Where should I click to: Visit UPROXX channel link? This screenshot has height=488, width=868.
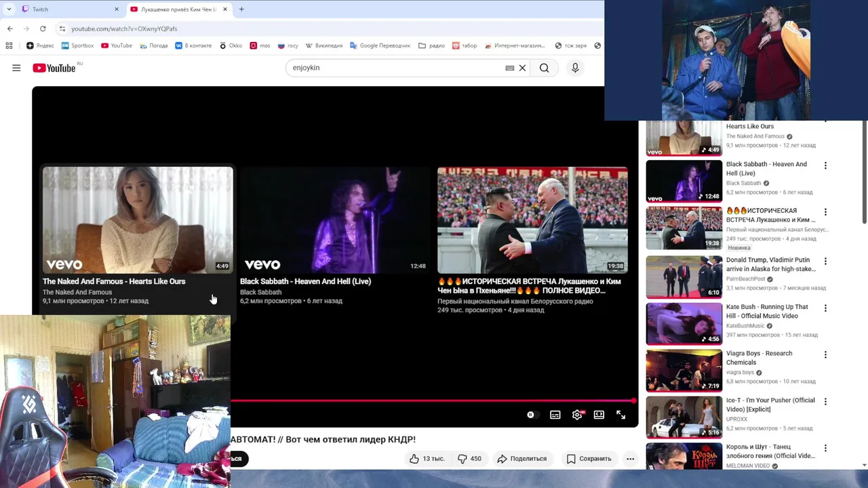(736, 419)
